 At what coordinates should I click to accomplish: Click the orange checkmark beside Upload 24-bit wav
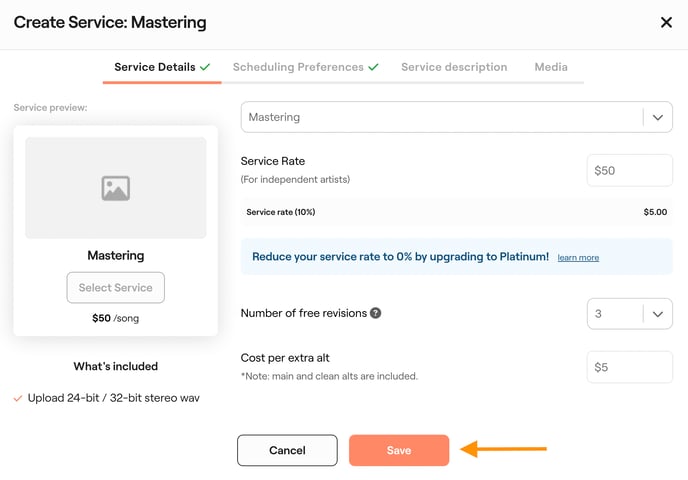coord(18,398)
